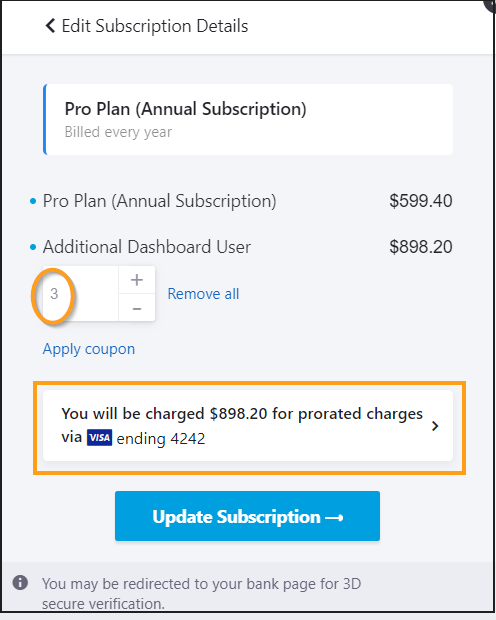The height and width of the screenshot is (620, 496).
Task: Click the info icon beside 3D secure note
Action: click(x=20, y=582)
